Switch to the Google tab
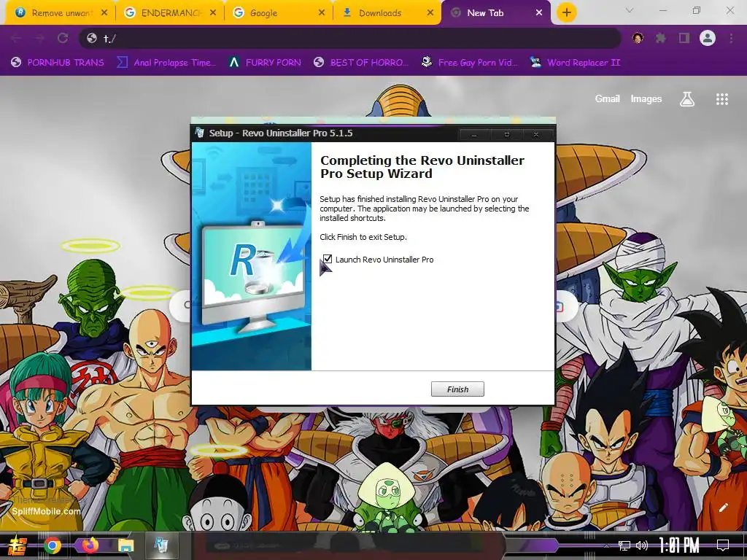The width and height of the screenshot is (747, 560). [279, 13]
